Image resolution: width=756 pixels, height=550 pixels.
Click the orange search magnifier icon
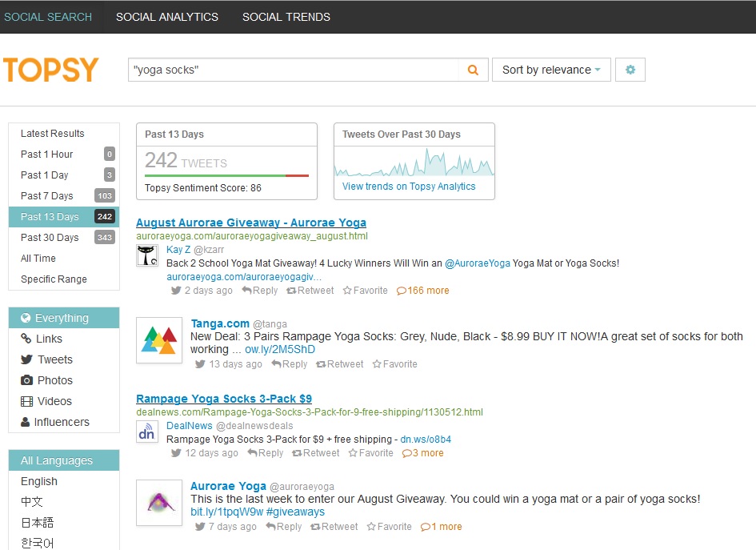click(x=473, y=70)
